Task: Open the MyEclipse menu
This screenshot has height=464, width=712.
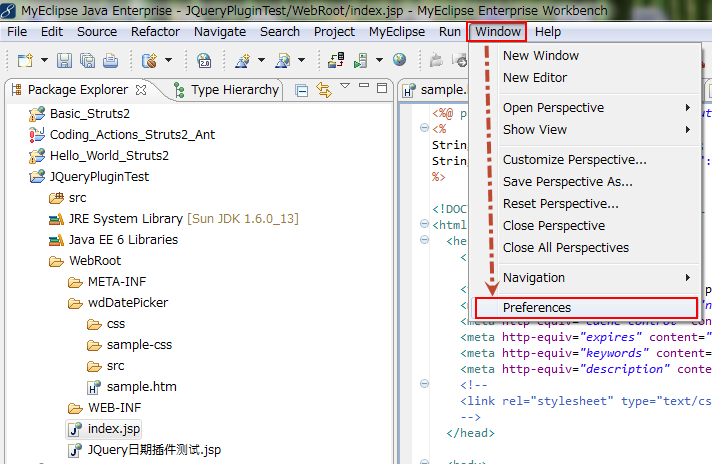Action: click(397, 32)
